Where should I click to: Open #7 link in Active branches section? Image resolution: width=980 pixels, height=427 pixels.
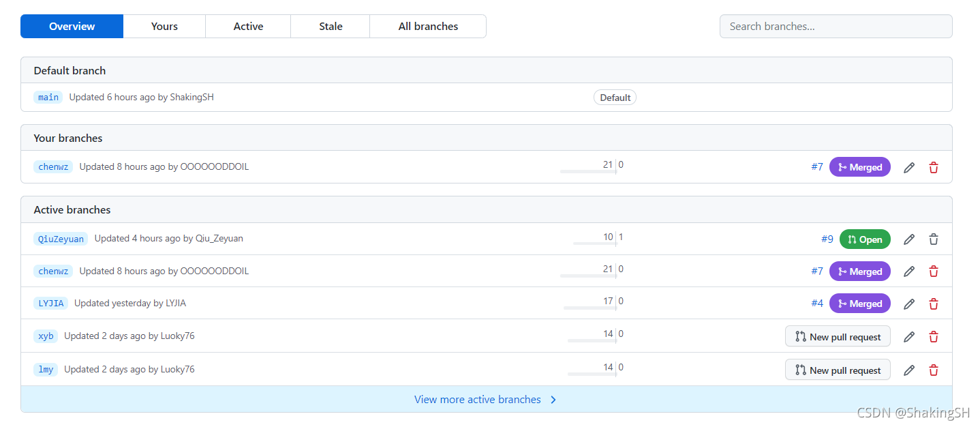pyautogui.click(x=816, y=271)
